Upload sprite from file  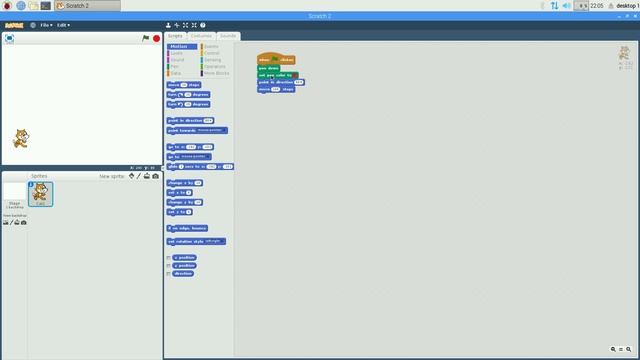coord(147,176)
